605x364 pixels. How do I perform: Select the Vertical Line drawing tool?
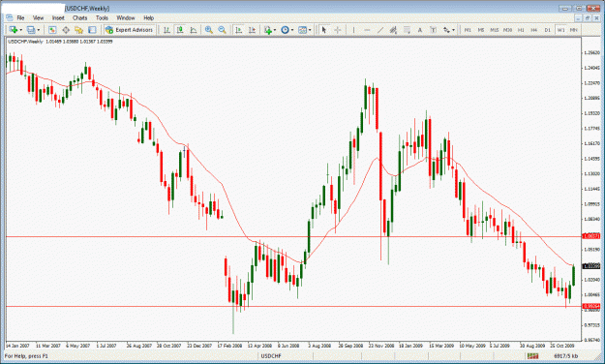[x=353, y=30]
